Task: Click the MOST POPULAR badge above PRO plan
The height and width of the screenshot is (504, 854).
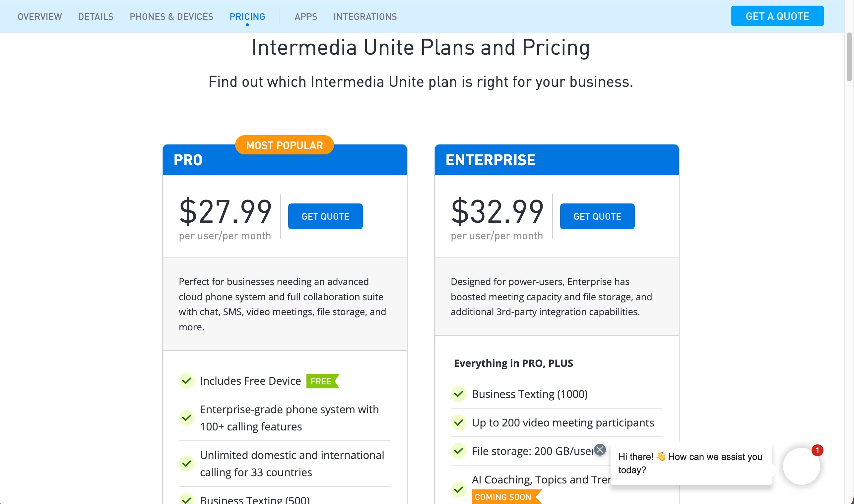Action: (x=285, y=145)
